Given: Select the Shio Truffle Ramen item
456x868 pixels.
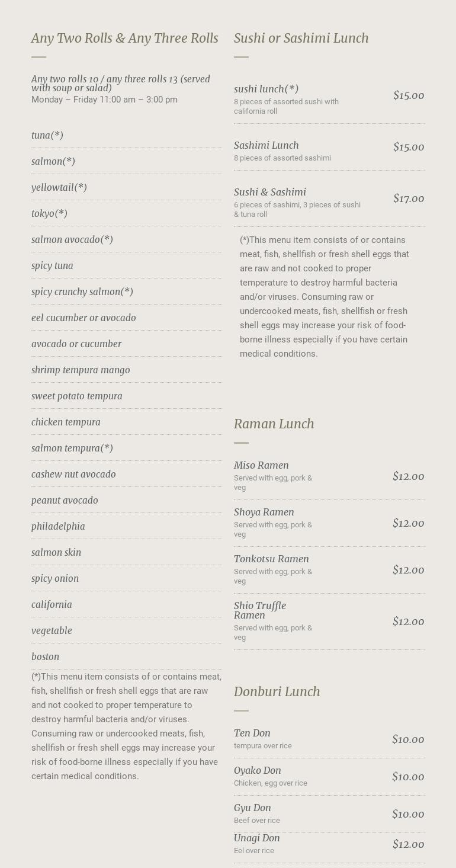Looking at the screenshot, I should 260,610.
